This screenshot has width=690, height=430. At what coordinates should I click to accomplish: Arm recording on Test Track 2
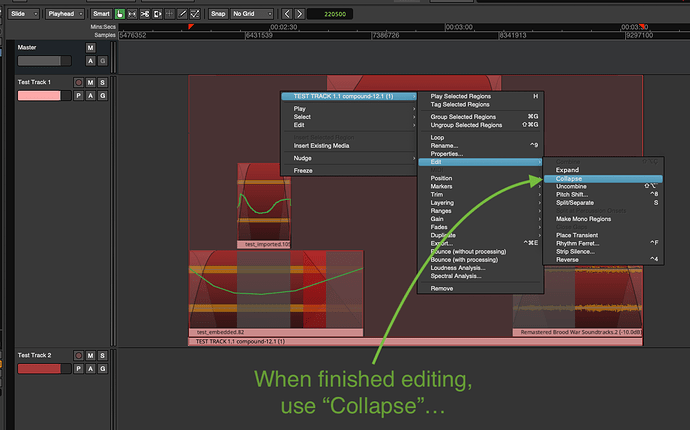tap(78, 355)
